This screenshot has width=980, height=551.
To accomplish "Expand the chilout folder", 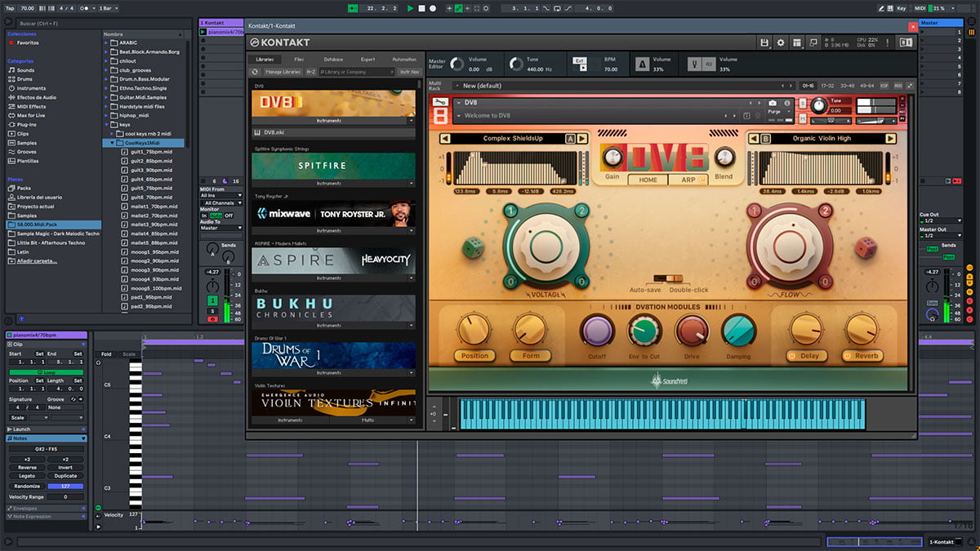I will [107, 60].
